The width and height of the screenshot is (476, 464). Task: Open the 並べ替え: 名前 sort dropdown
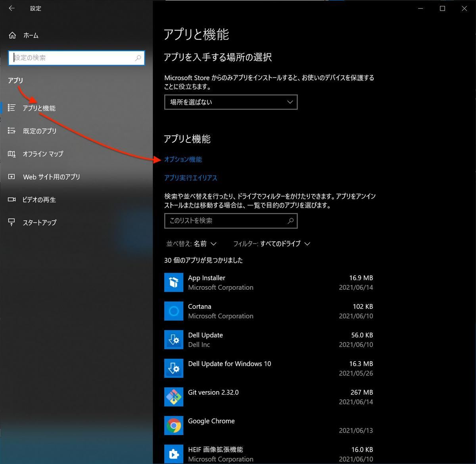(x=192, y=244)
